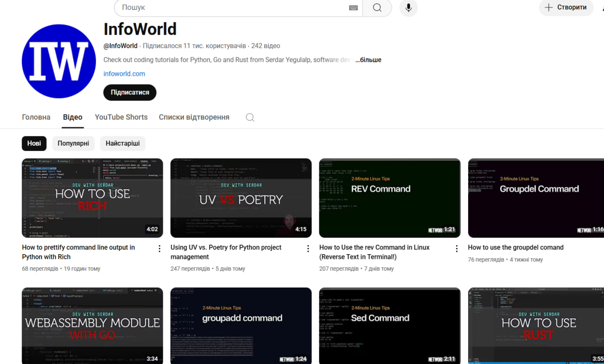Select the Відео tab
Image resolution: width=604 pixels, height=364 pixels.
point(73,117)
